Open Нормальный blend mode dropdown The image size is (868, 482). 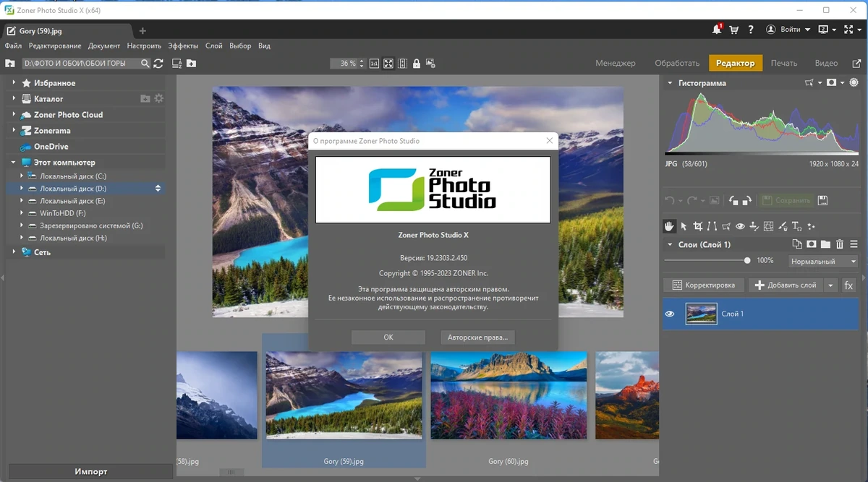click(822, 262)
